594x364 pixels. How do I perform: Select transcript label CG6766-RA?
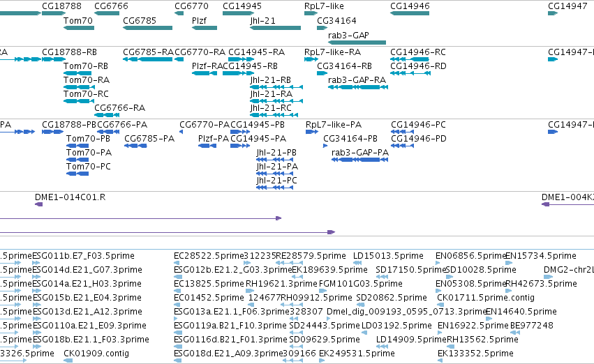pyautogui.click(x=120, y=108)
